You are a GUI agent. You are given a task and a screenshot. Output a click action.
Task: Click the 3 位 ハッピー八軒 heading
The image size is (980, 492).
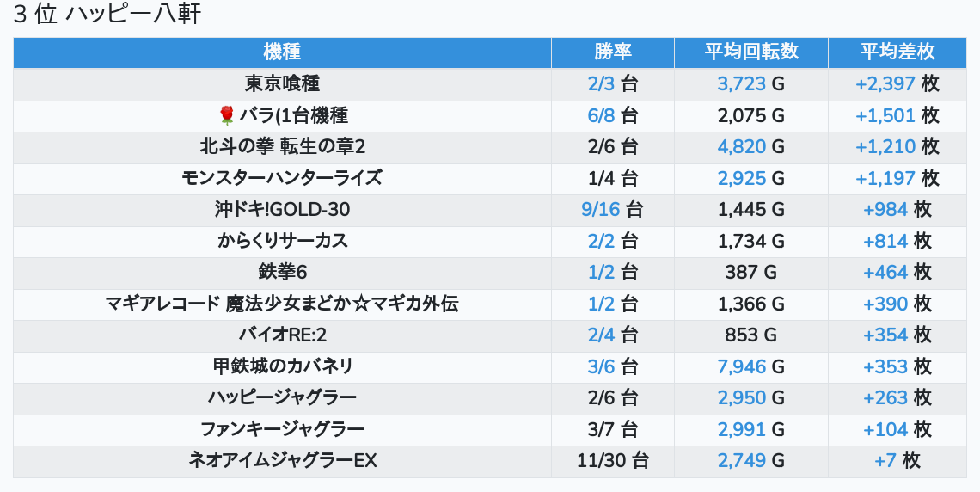107,15
